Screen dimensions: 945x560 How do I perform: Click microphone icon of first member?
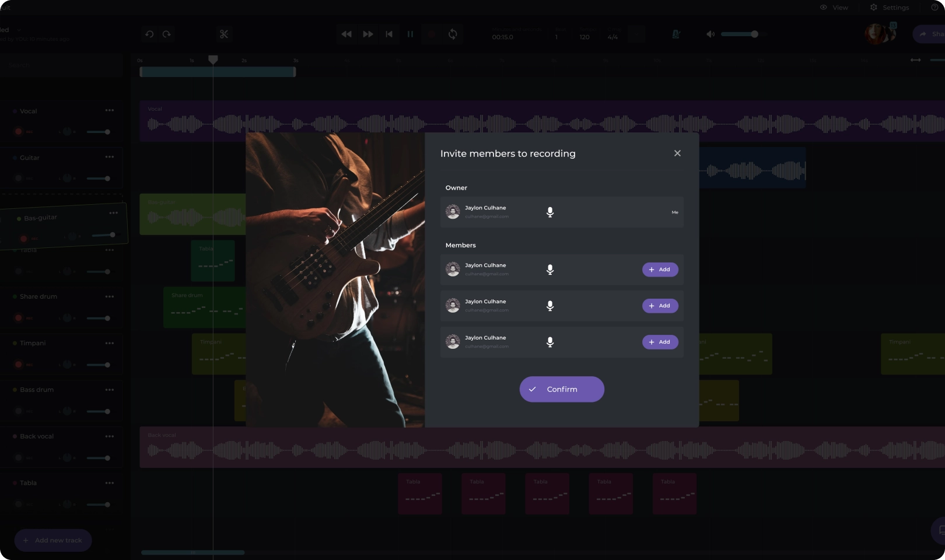pos(549,269)
